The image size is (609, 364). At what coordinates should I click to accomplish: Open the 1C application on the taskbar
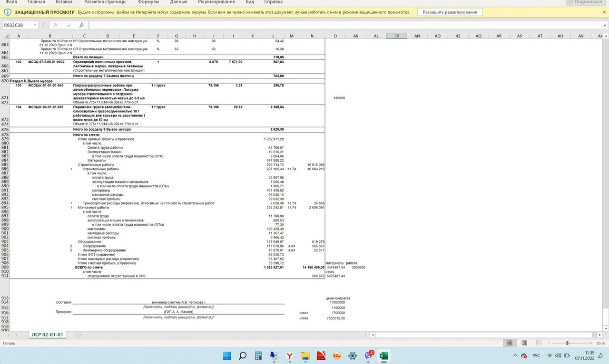pyautogui.click(x=337, y=355)
